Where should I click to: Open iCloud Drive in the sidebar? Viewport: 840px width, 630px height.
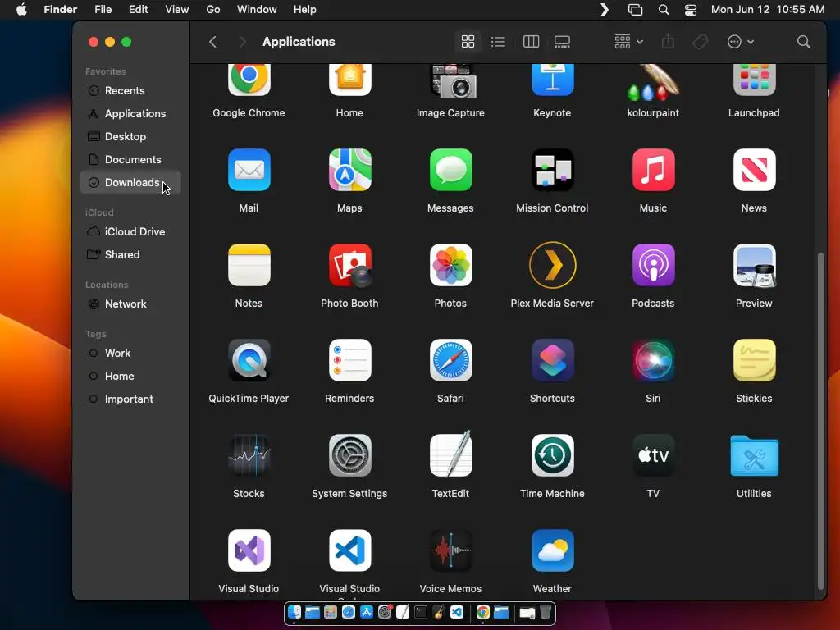pos(130,231)
